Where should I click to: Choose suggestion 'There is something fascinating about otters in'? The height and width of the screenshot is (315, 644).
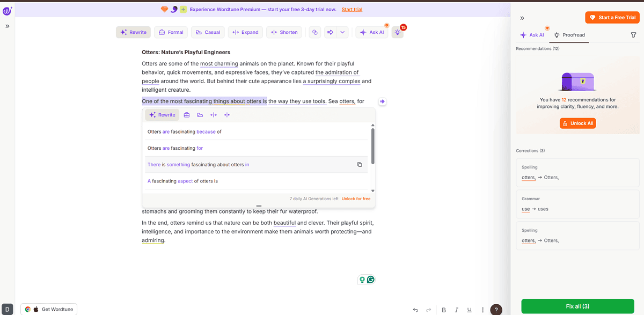257,165
